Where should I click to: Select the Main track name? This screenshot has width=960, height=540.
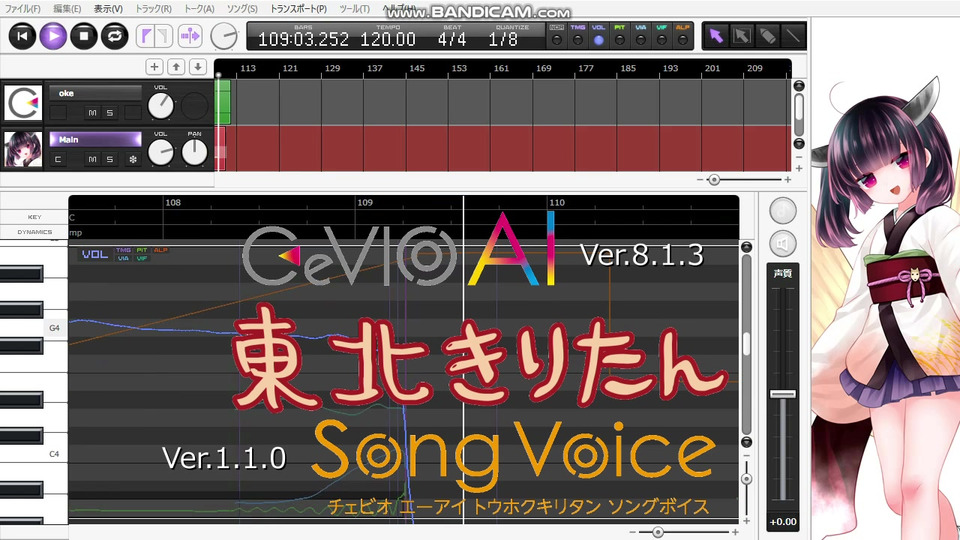click(x=95, y=140)
